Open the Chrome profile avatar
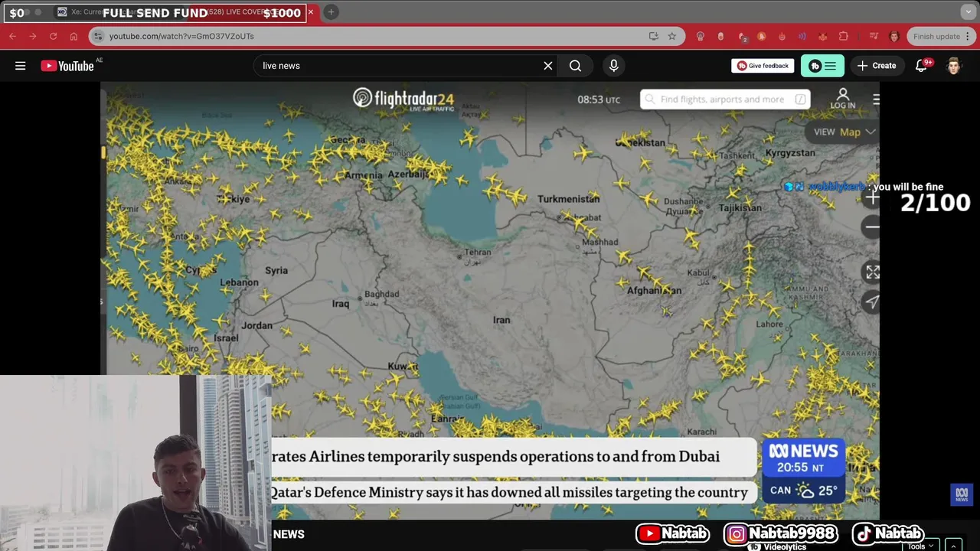This screenshot has height=551, width=980. tap(893, 36)
